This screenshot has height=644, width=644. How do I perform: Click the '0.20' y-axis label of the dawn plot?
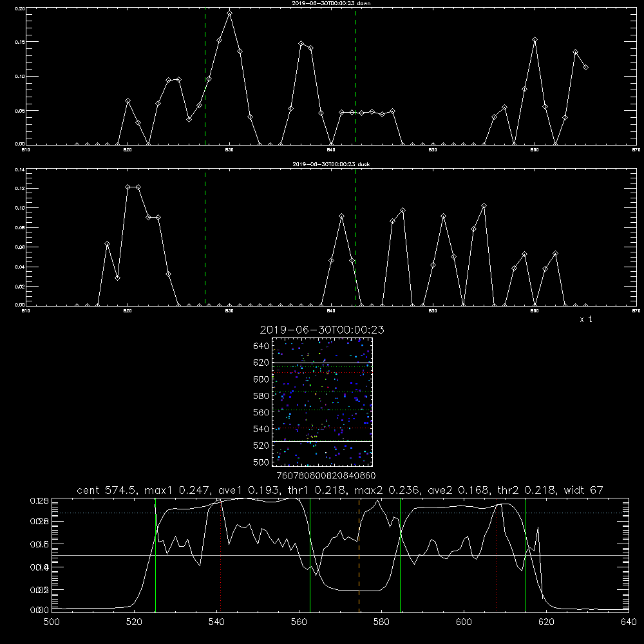click(x=20, y=8)
